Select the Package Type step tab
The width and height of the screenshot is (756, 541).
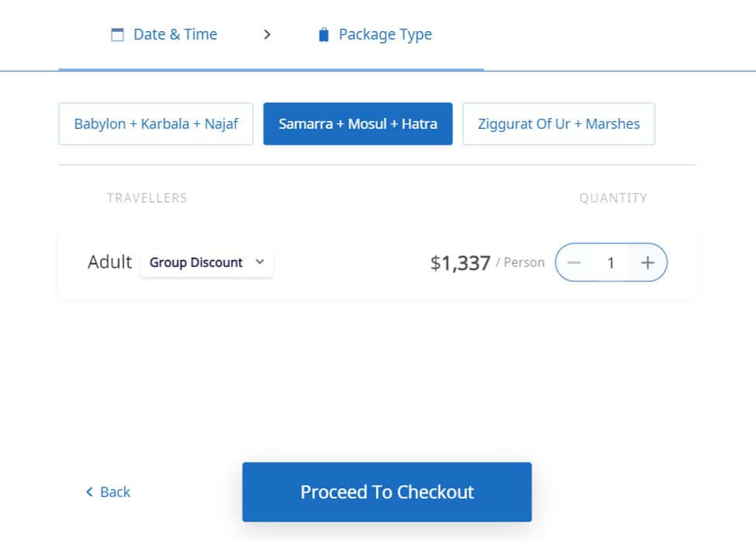coord(385,35)
